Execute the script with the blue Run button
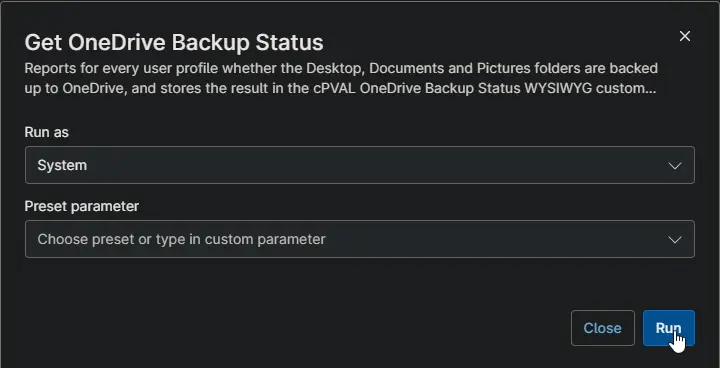720x368 pixels. tap(669, 328)
